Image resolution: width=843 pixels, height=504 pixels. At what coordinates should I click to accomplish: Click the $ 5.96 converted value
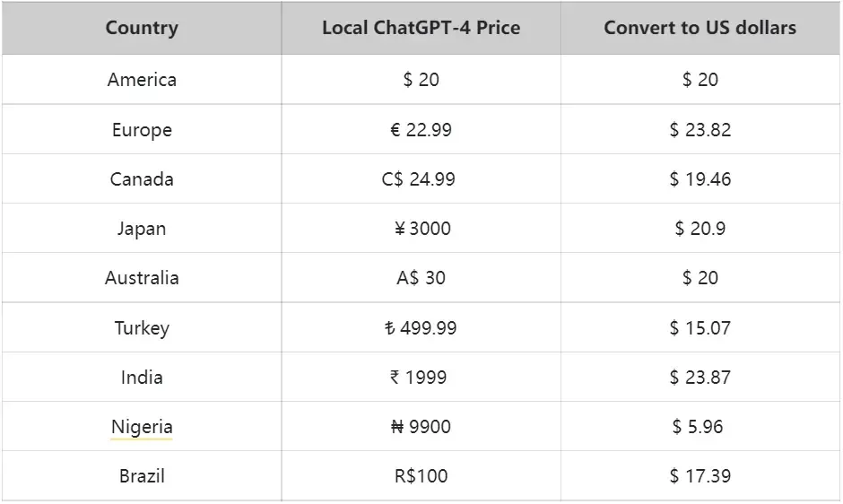(x=698, y=427)
